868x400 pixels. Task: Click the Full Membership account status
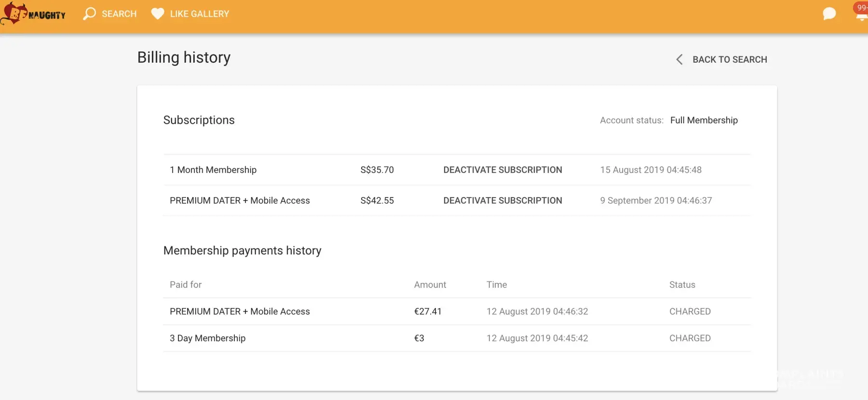704,120
